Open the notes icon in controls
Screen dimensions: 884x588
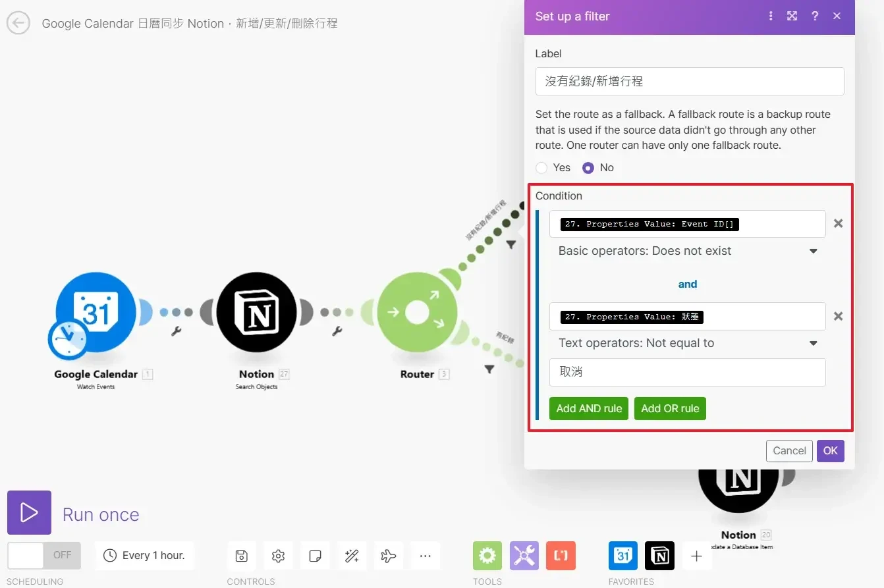(x=315, y=556)
